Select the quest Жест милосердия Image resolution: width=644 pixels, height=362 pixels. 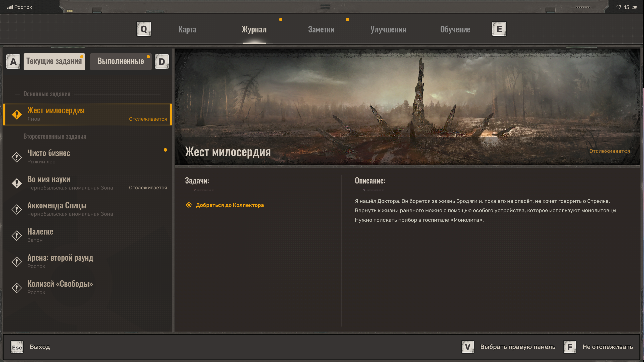87,115
